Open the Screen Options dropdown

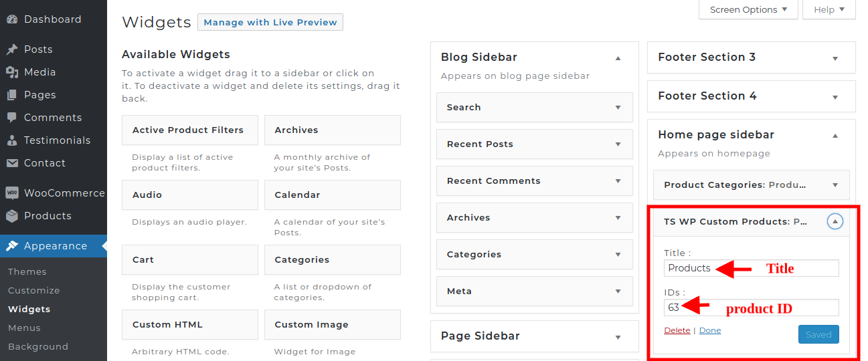[748, 9]
